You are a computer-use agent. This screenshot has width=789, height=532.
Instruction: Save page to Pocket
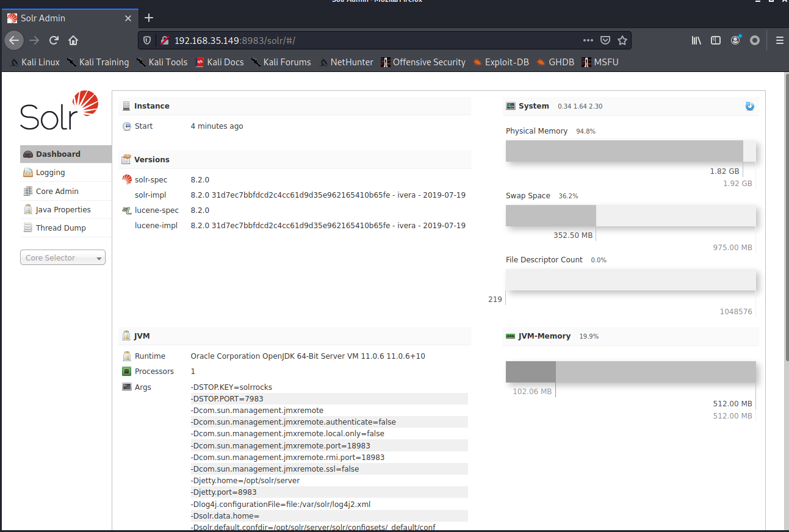605,40
